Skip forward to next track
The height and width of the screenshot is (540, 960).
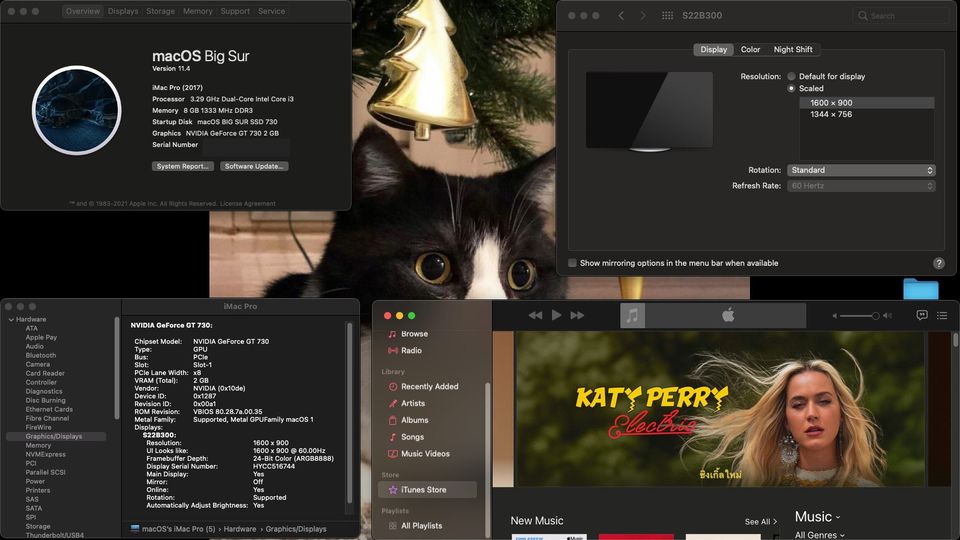coord(577,315)
